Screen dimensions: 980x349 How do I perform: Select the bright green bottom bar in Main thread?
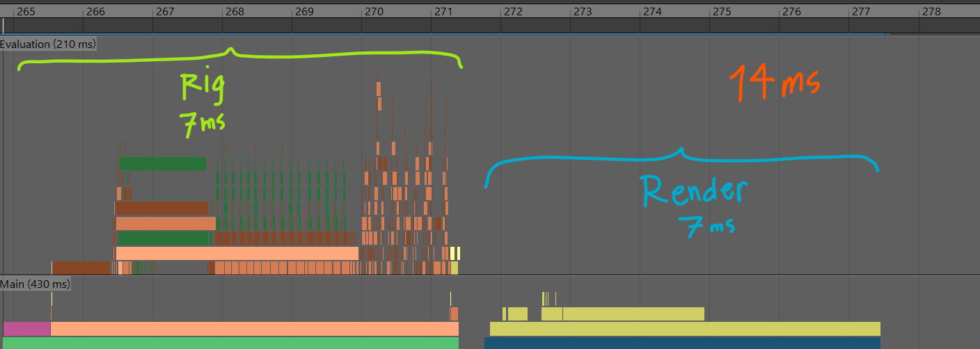click(x=230, y=343)
